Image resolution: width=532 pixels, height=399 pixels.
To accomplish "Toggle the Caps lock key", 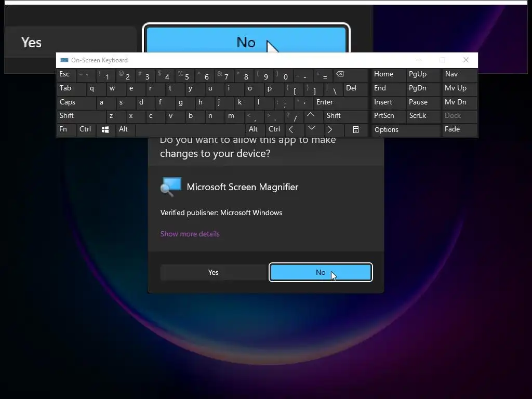I will pos(76,102).
